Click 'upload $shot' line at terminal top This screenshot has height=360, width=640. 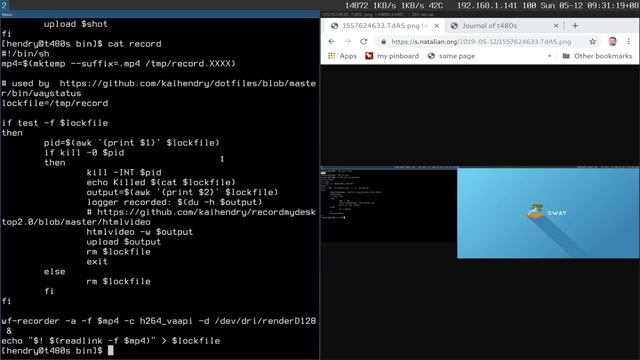(x=76, y=24)
